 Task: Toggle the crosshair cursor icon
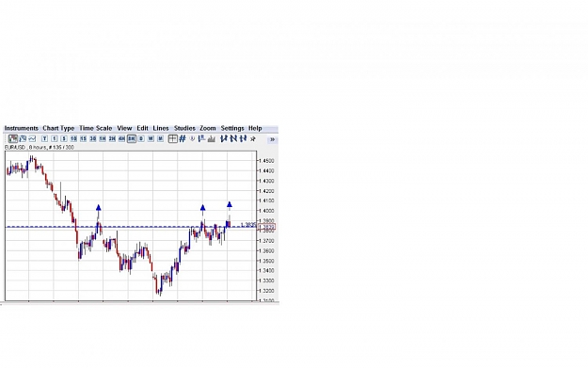[172, 138]
